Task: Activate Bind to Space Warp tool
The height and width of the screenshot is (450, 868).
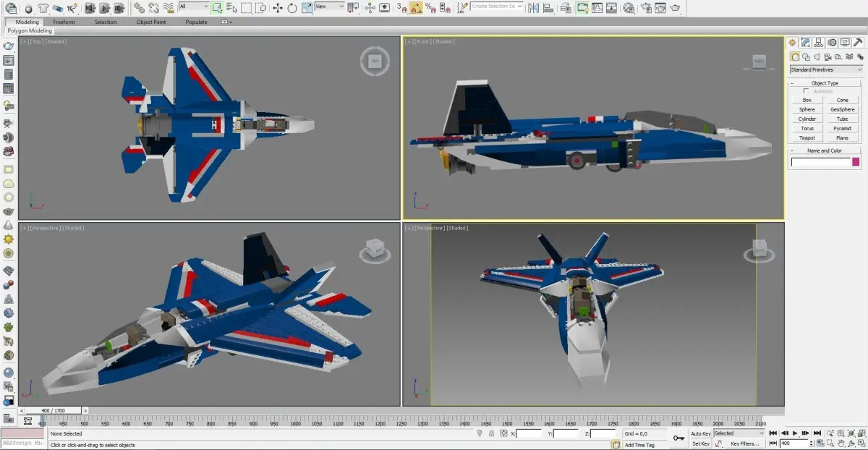Action: [x=168, y=8]
